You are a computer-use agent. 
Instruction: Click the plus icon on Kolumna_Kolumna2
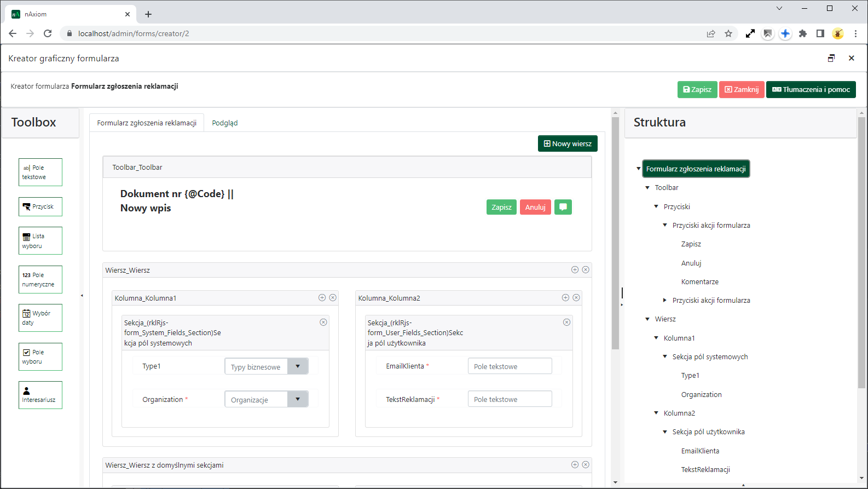[x=565, y=297]
